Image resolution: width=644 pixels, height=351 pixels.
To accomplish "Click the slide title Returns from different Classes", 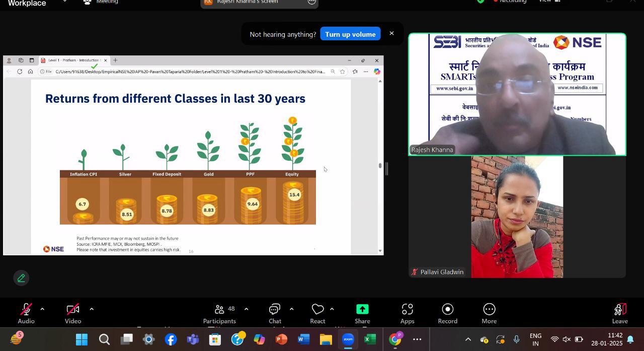I will (x=175, y=98).
